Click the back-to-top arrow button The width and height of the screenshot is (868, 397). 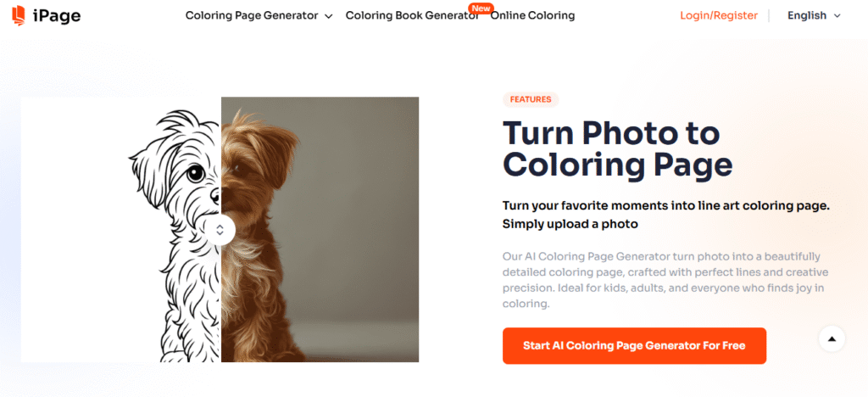pos(832,338)
